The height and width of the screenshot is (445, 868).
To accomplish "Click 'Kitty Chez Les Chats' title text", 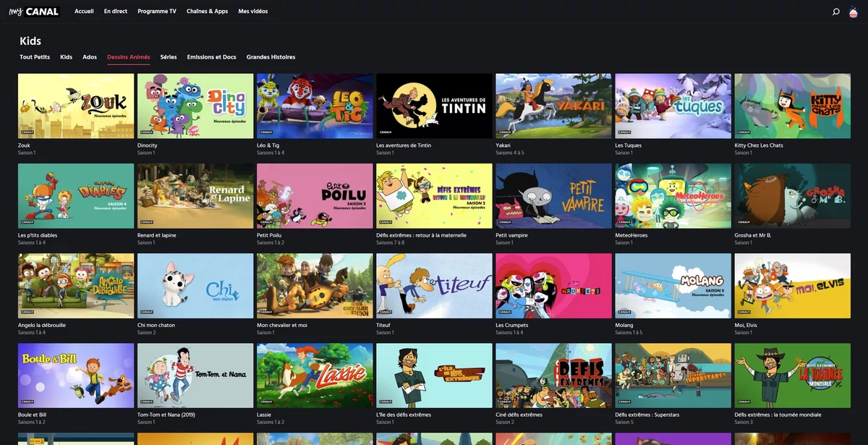I will [759, 145].
